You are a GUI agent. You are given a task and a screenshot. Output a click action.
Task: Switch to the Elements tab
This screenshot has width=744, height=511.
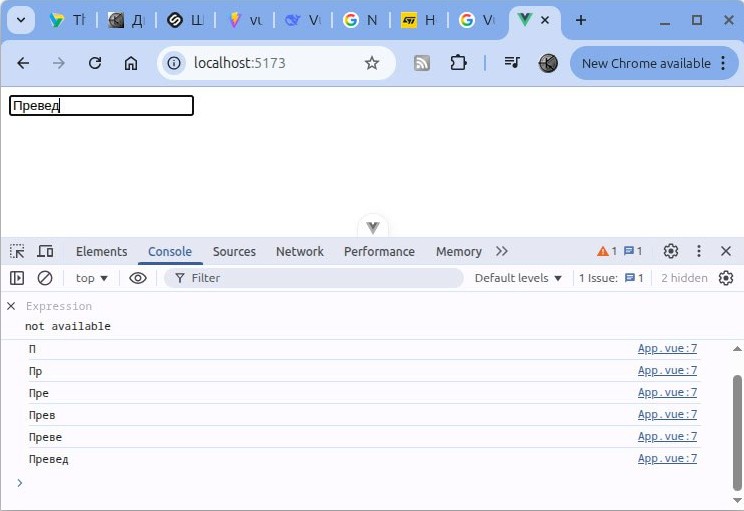tap(102, 251)
